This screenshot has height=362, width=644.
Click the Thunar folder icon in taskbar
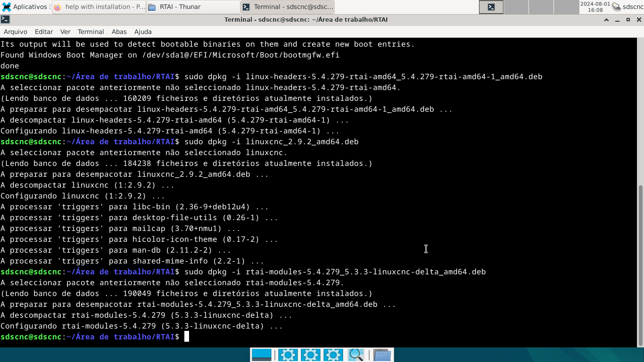(x=152, y=7)
